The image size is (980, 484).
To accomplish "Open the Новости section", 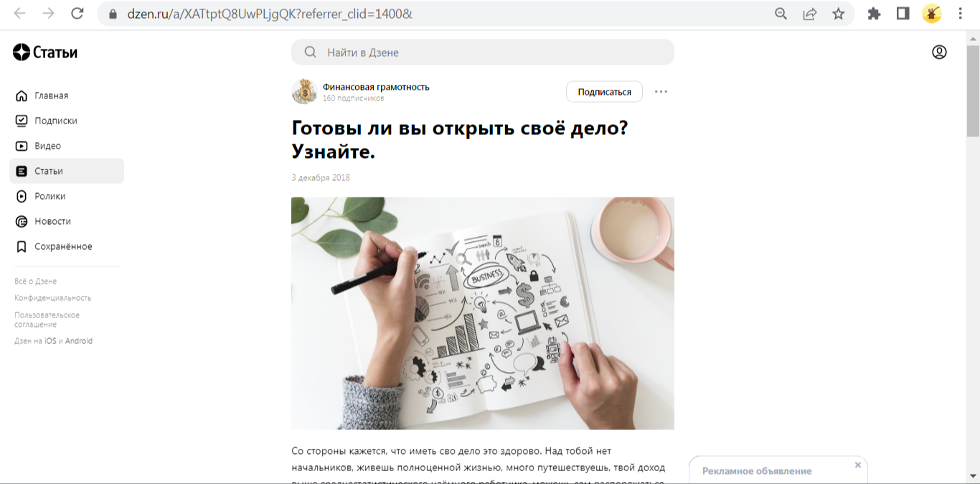I will tap(52, 221).
